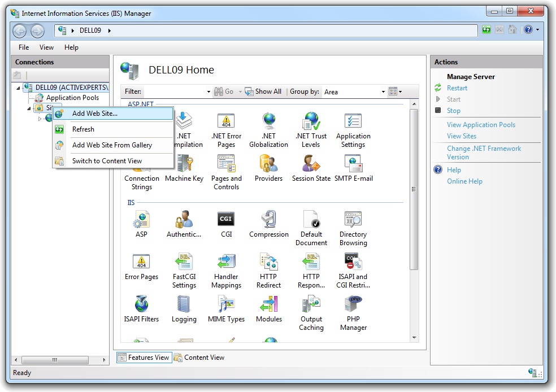Open the Go button dropdown arrow
The height and width of the screenshot is (392, 556).
pyautogui.click(x=240, y=92)
